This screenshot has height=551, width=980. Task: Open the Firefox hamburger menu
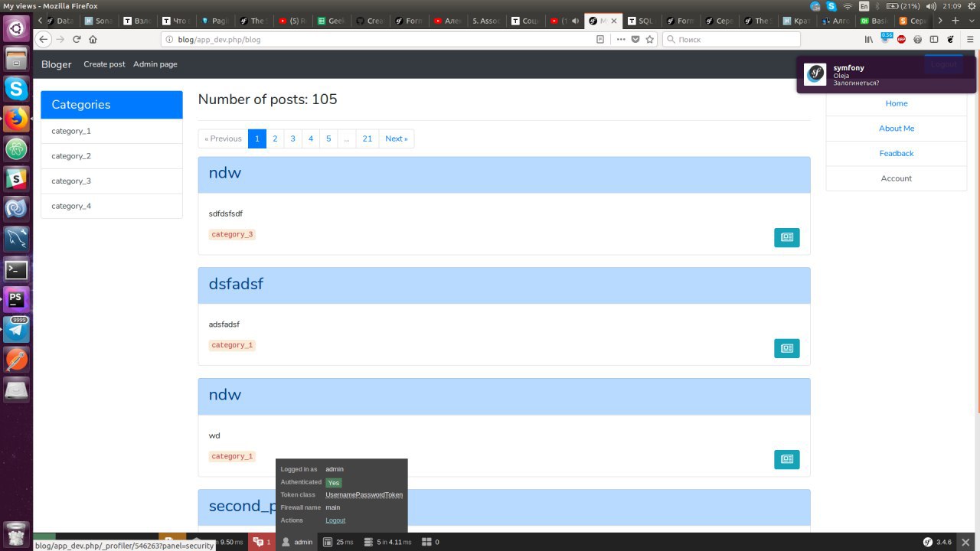pyautogui.click(x=969, y=39)
